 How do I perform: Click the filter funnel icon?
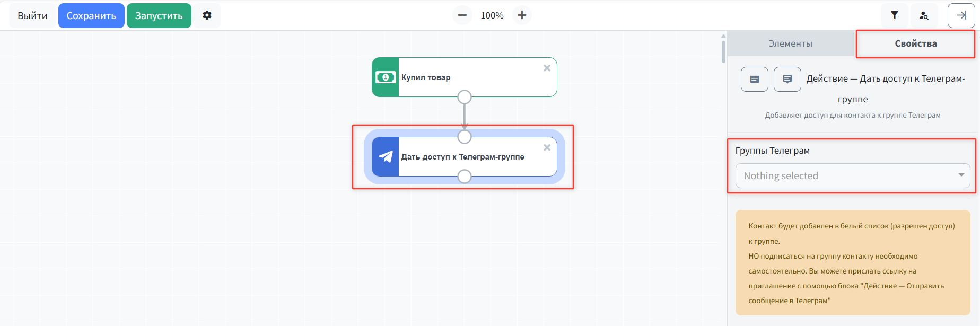pyautogui.click(x=894, y=15)
